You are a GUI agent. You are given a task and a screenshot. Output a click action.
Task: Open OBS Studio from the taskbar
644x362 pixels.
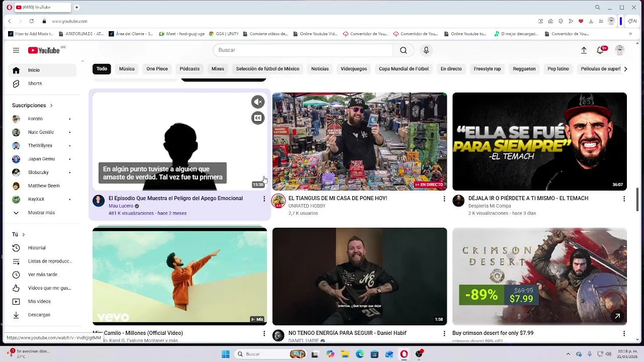point(419,354)
